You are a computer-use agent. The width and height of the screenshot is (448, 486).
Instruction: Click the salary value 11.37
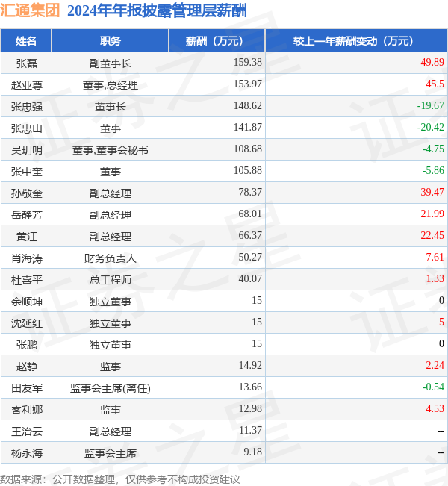point(250,430)
